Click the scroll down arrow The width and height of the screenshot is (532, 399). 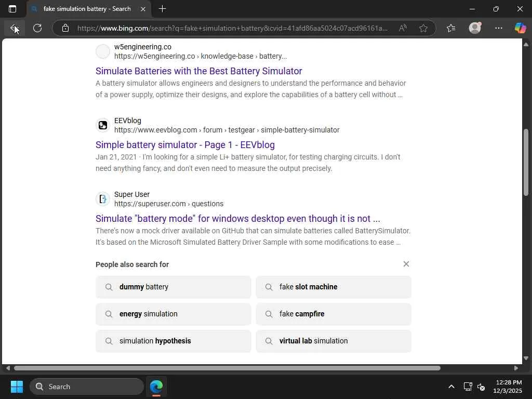point(526,358)
